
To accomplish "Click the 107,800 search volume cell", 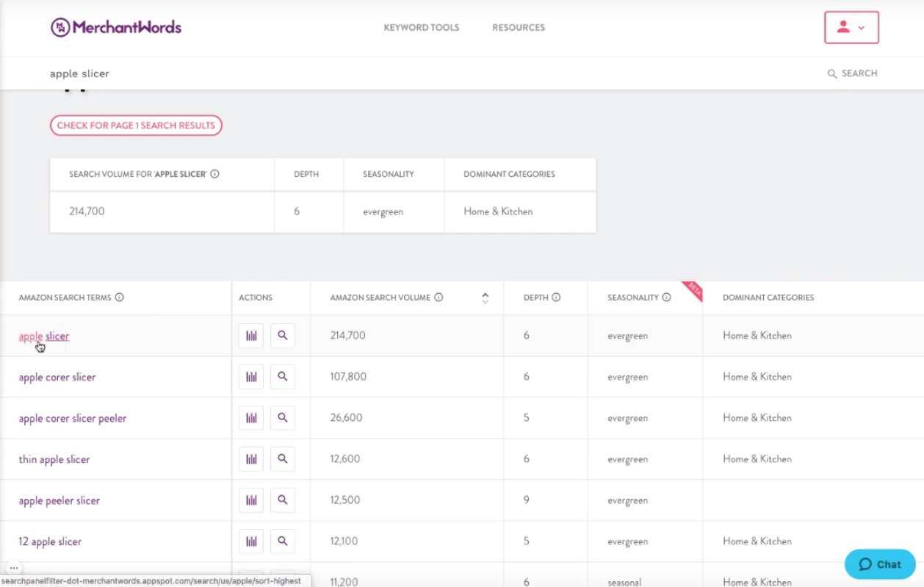I will pos(348,377).
